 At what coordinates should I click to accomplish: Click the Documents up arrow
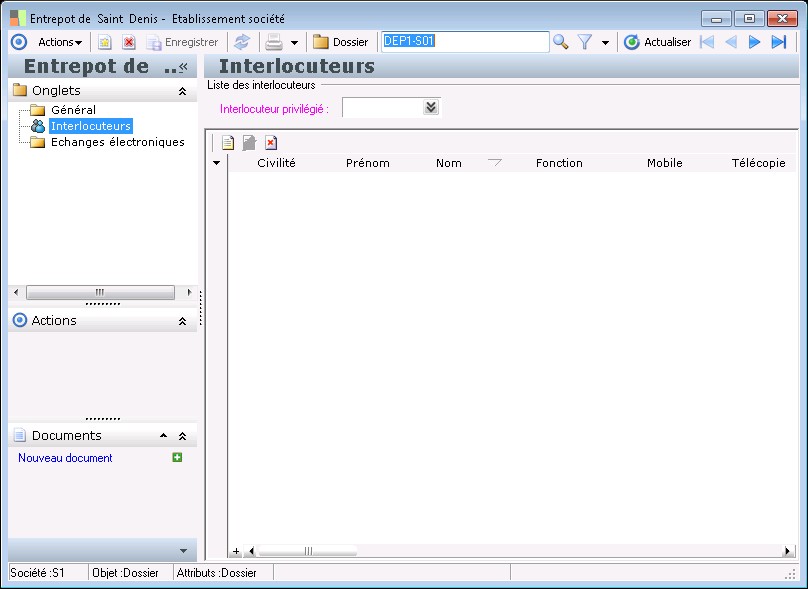click(163, 435)
